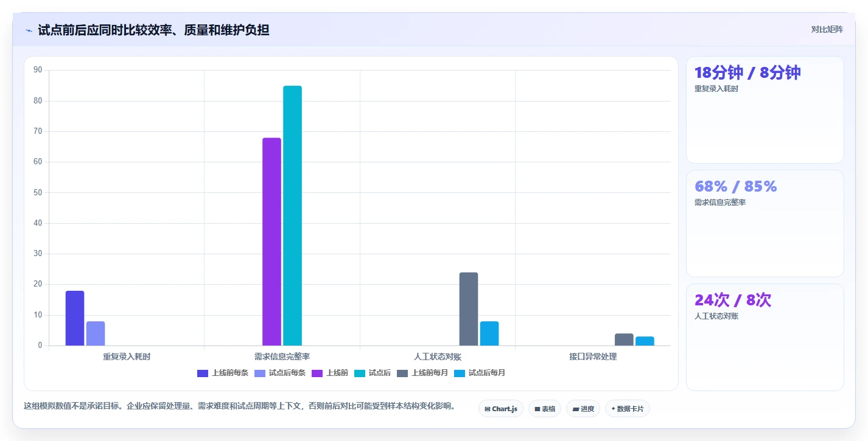
Task: Click the 90 y-axis tick label
Action: click(x=38, y=70)
